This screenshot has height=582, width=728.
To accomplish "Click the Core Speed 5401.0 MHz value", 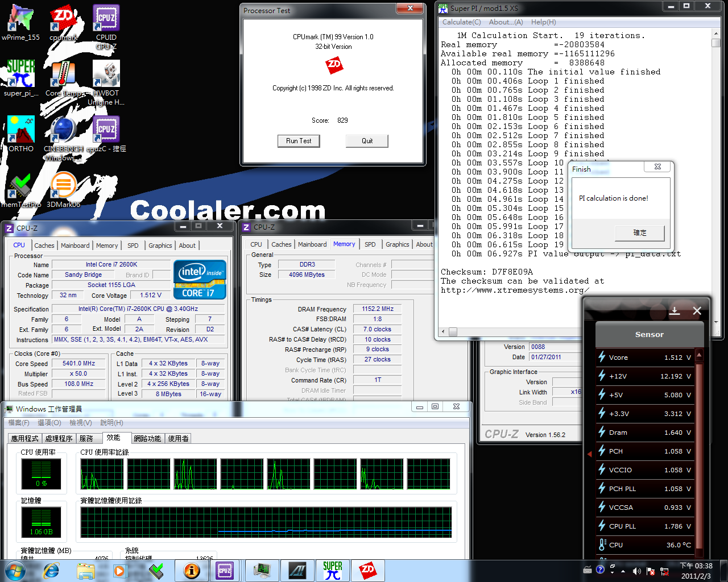I will pyautogui.click(x=79, y=363).
